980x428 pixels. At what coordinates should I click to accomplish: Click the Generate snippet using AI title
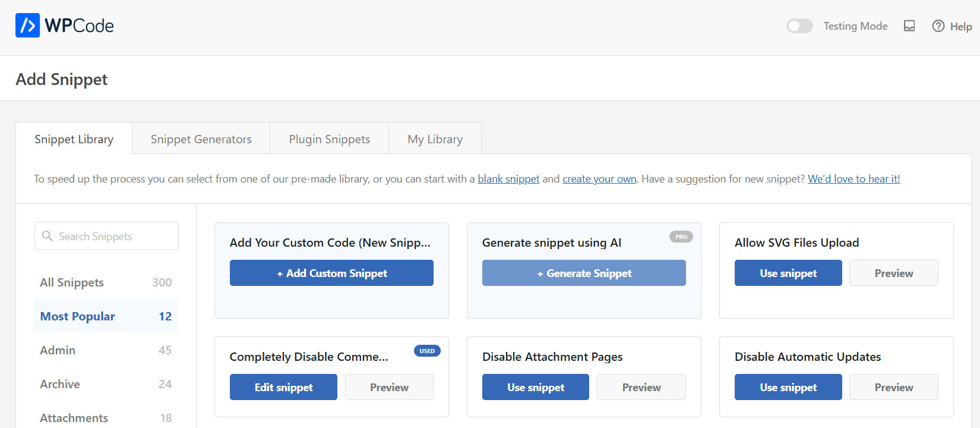(x=552, y=243)
